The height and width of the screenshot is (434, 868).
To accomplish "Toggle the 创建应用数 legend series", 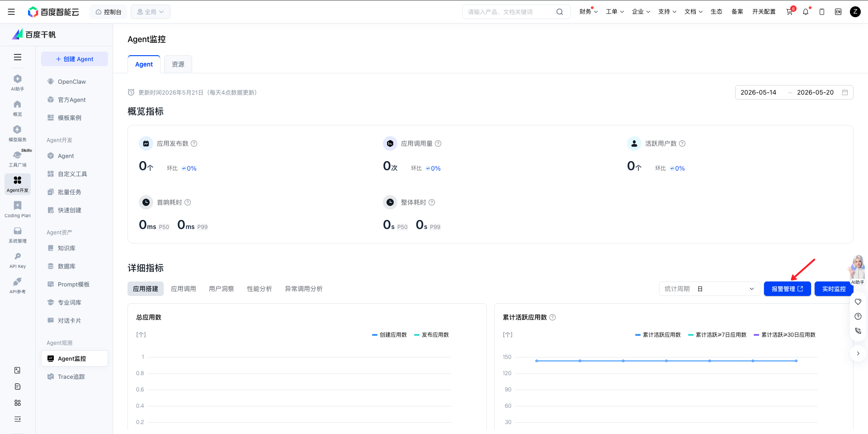I will (389, 335).
